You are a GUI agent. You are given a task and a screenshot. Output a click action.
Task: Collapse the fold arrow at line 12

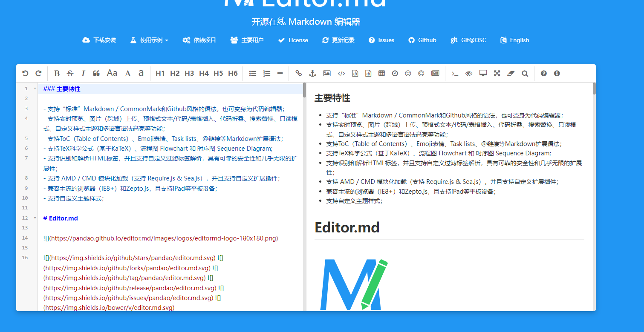click(x=35, y=218)
